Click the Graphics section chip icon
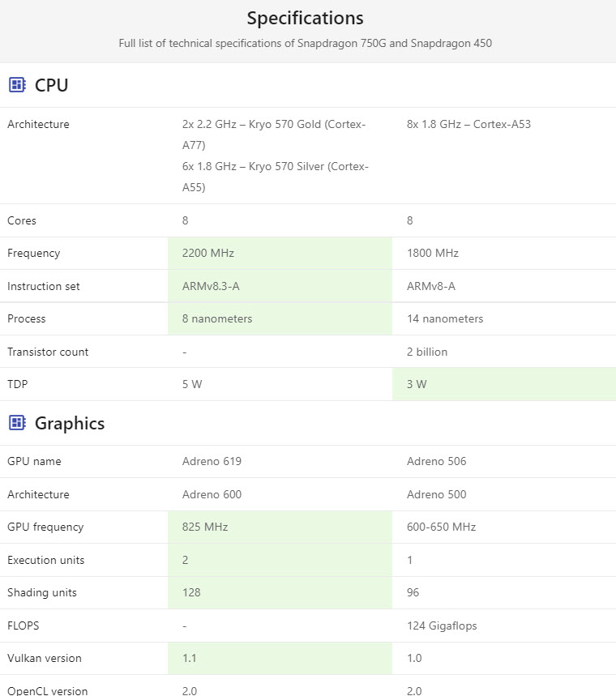The width and height of the screenshot is (616, 696). (17, 423)
